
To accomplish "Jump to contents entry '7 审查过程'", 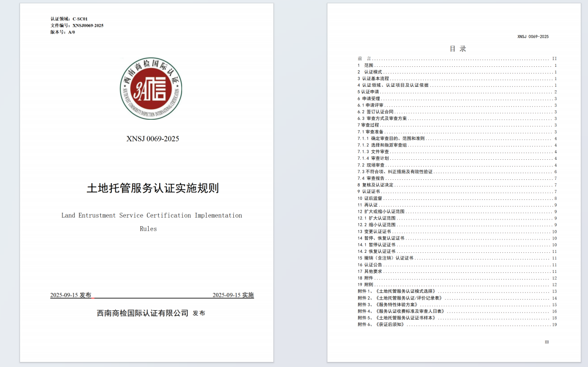I will 457,125.
